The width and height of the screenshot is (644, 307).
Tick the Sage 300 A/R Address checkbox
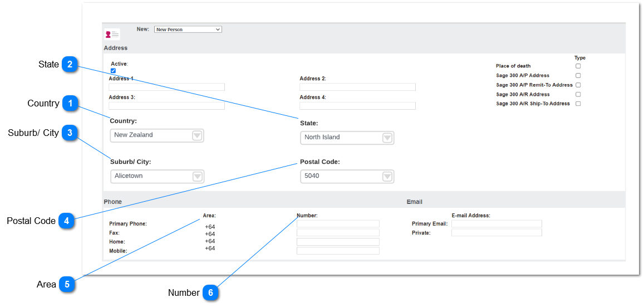point(578,95)
